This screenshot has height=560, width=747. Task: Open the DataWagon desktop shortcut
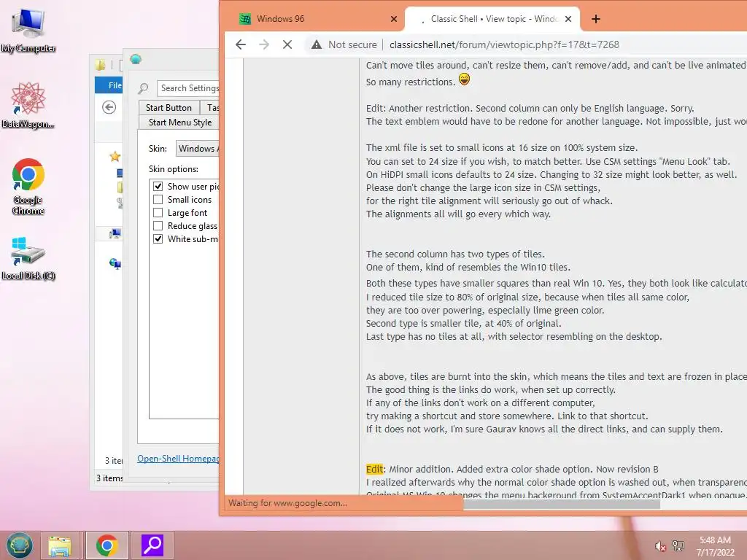(x=28, y=106)
